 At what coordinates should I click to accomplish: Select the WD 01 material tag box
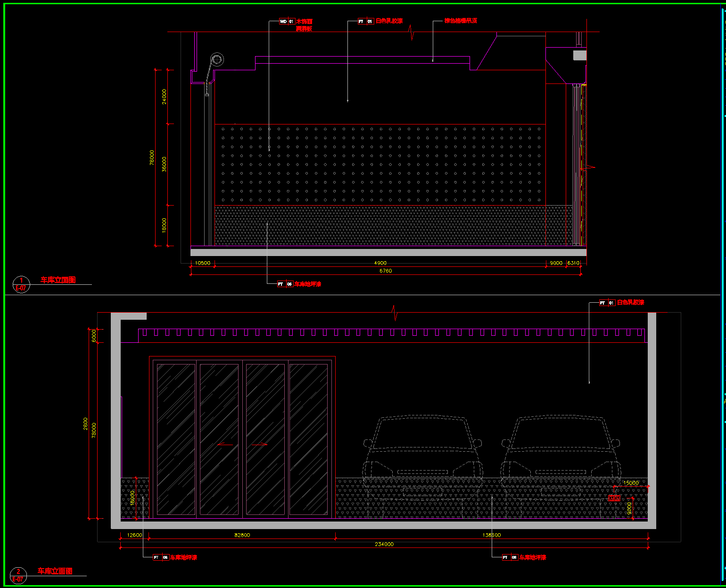click(x=287, y=22)
